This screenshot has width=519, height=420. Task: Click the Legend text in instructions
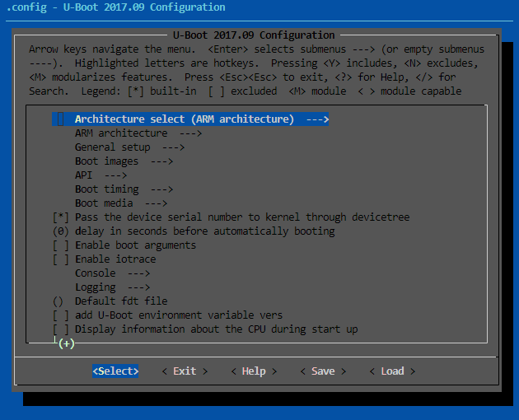[x=101, y=91]
